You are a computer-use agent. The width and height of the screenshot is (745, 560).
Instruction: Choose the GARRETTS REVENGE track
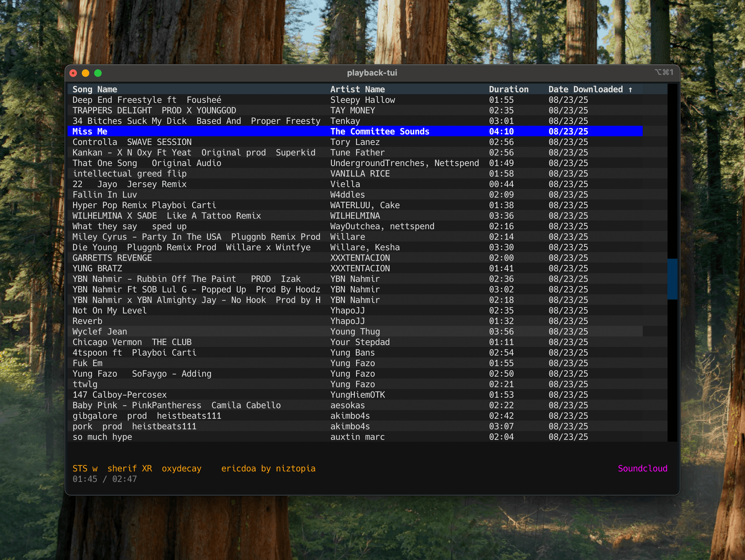112,258
